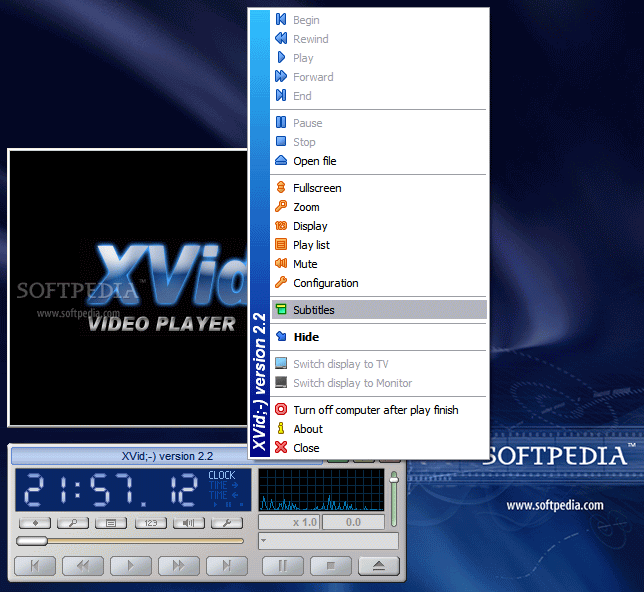Click Fullscreen icon in context menu
644x592 pixels.
coord(281,187)
